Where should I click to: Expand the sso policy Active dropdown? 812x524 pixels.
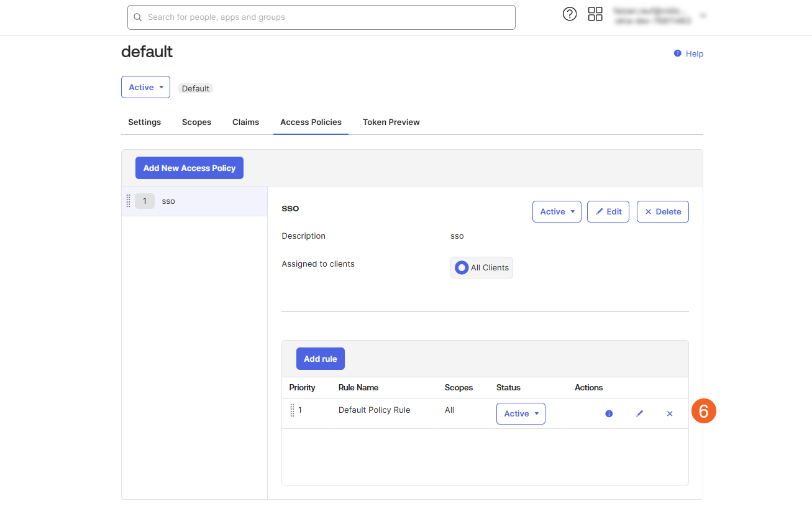(x=557, y=211)
